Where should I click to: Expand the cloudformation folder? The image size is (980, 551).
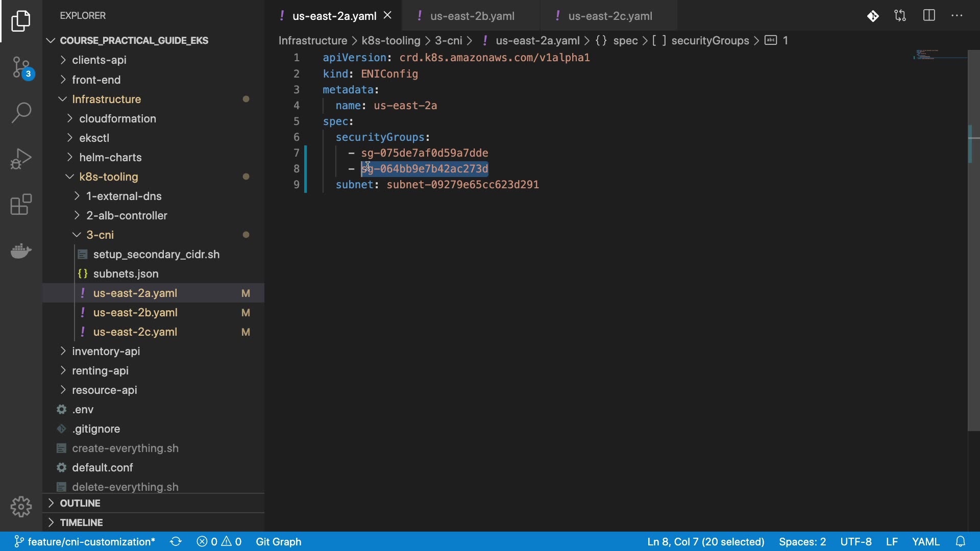(117, 118)
